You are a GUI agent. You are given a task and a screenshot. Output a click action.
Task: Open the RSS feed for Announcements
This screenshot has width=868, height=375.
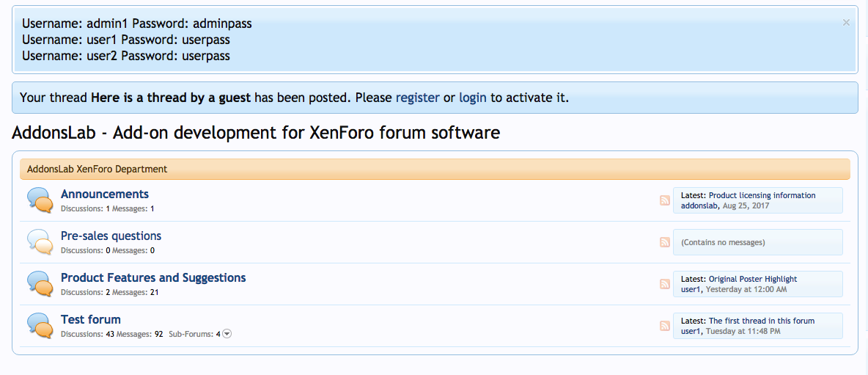tap(665, 200)
